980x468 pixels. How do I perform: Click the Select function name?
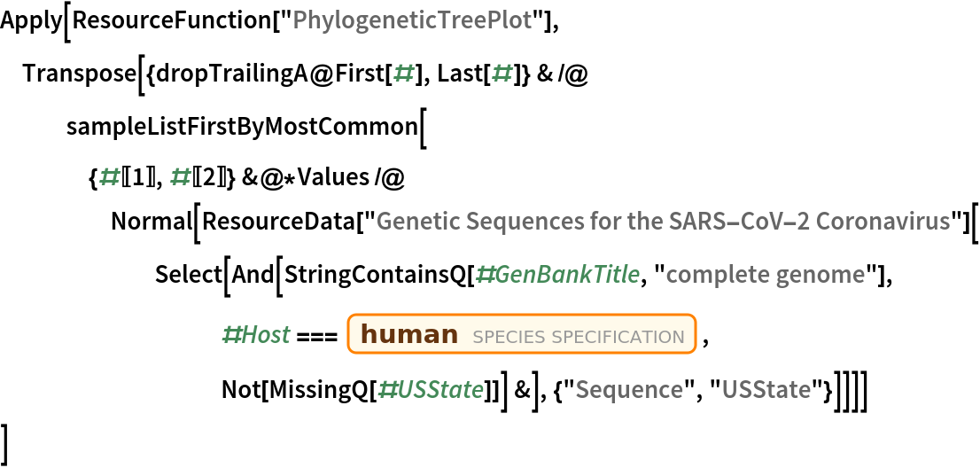[x=183, y=274]
